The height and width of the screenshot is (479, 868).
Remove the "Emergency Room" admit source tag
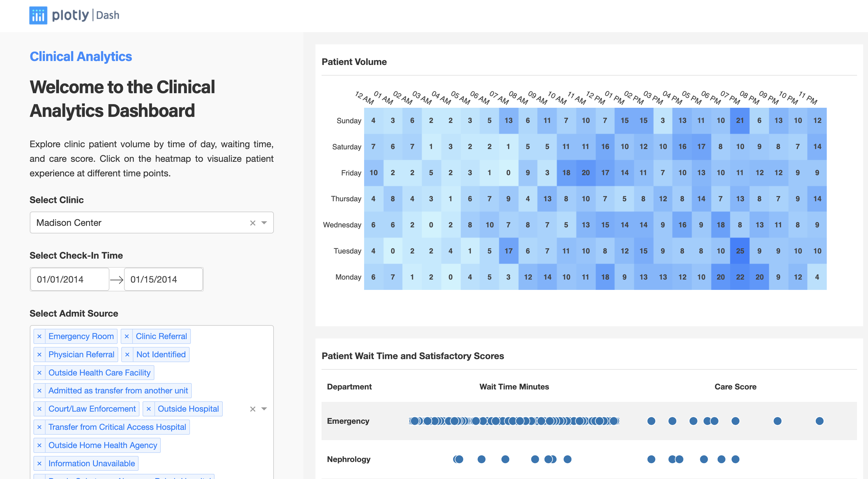[40, 336]
